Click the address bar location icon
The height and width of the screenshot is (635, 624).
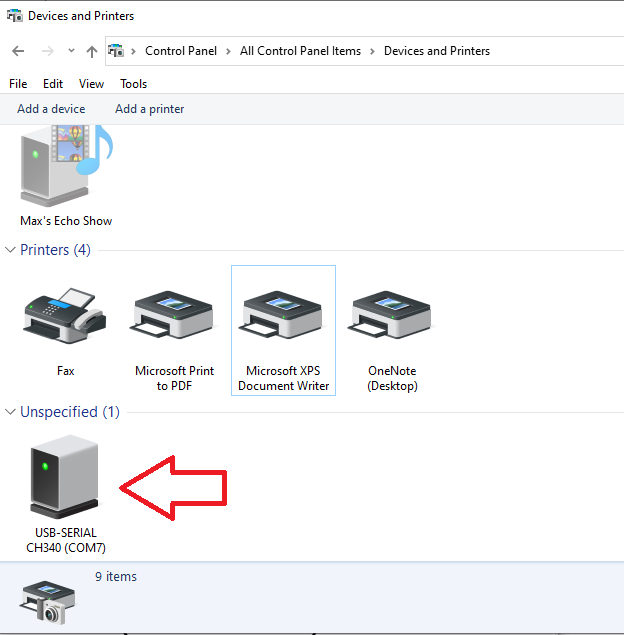[x=116, y=51]
